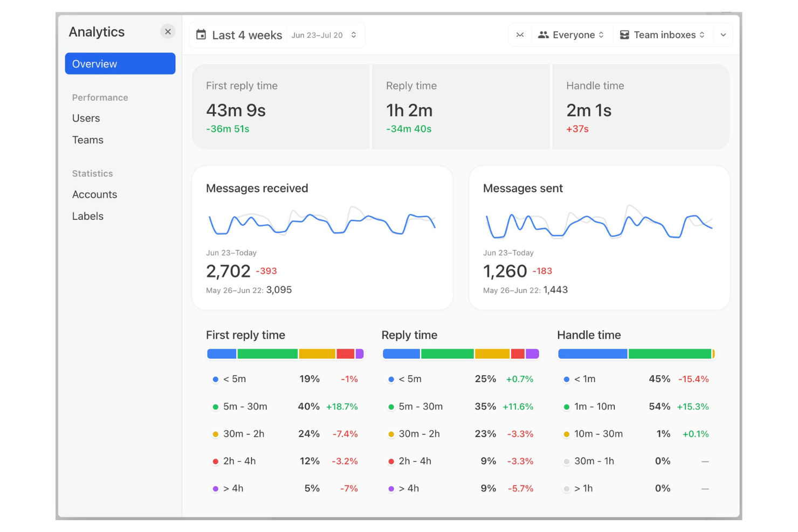
Task: Go to the Users performance page
Action: 86,118
